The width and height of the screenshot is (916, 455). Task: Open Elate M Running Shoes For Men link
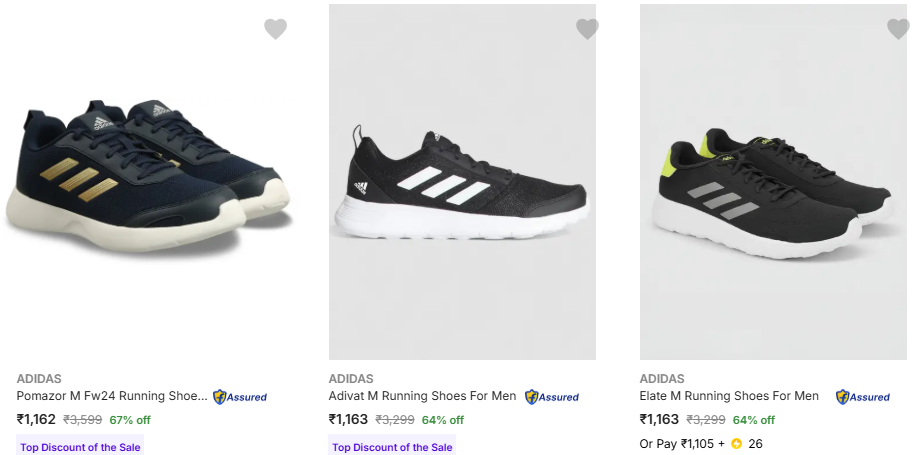(729, 396)
